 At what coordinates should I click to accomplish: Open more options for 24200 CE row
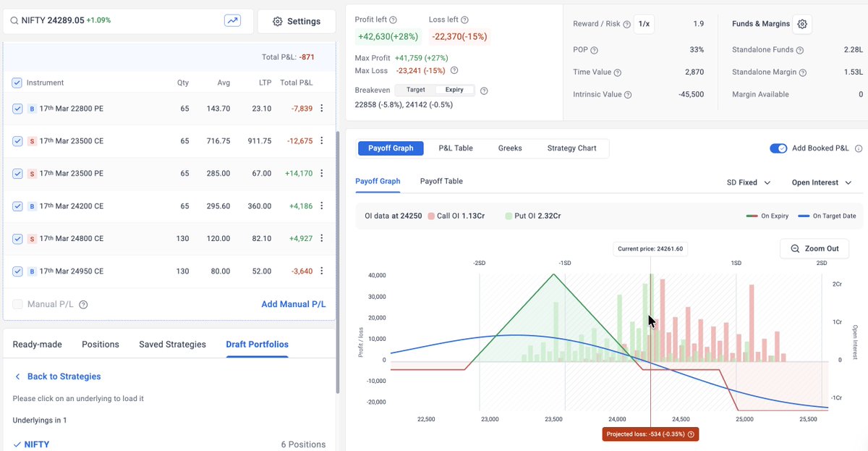click(322, 206)
